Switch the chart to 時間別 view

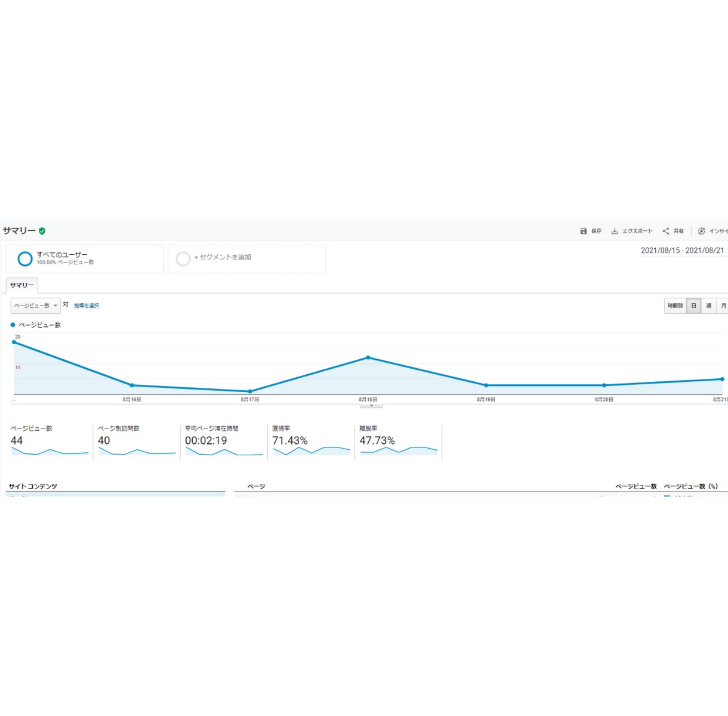(x=675, y=305)
